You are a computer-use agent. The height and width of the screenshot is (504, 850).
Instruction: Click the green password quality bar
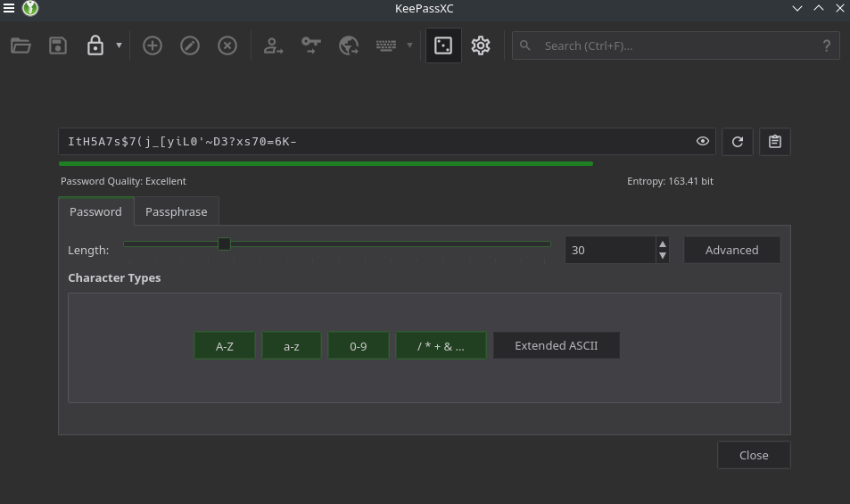[x=326, y=163]
